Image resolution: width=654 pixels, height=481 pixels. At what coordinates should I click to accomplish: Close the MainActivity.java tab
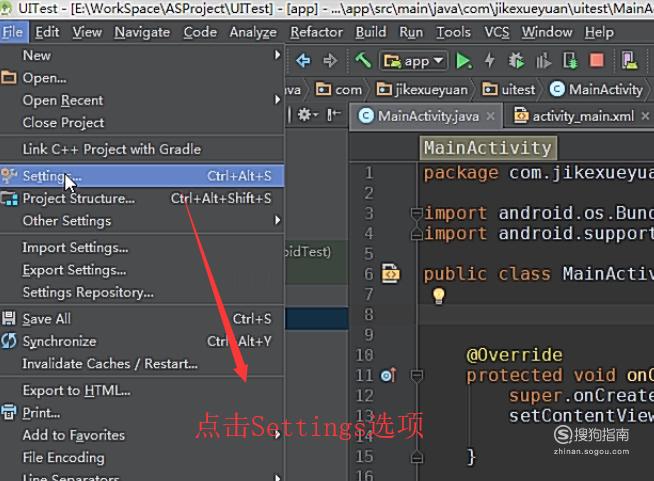coord(491,116)
